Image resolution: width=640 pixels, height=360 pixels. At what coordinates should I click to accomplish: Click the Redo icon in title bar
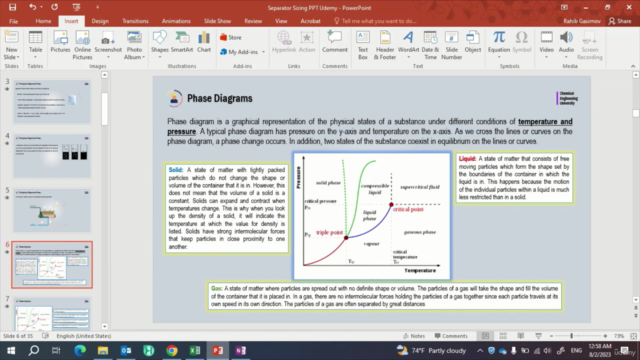tap(54, 7)
